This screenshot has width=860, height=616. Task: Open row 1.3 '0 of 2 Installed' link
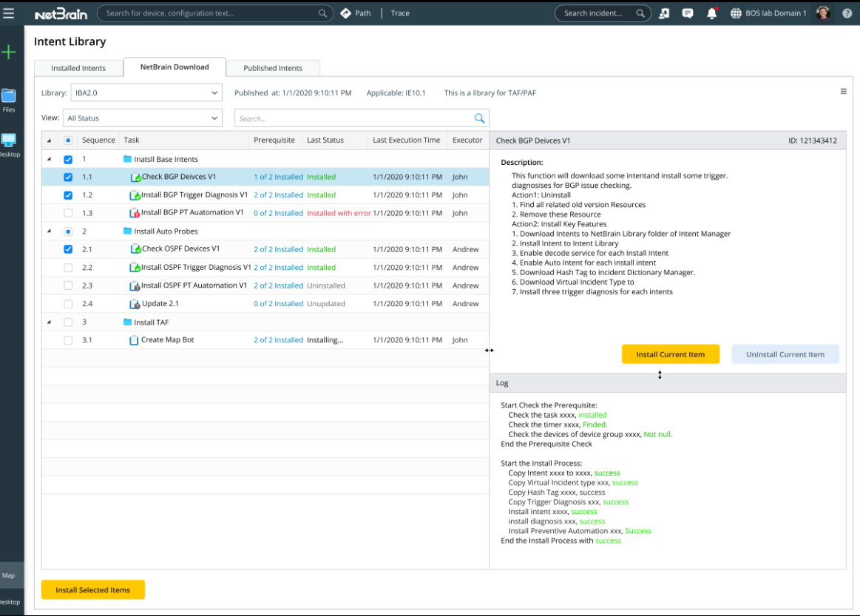tap(278, 213)
